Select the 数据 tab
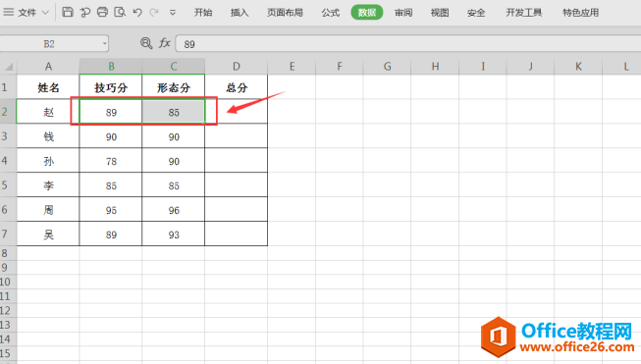The image size is (641, 364). click(x=367, y=12)
